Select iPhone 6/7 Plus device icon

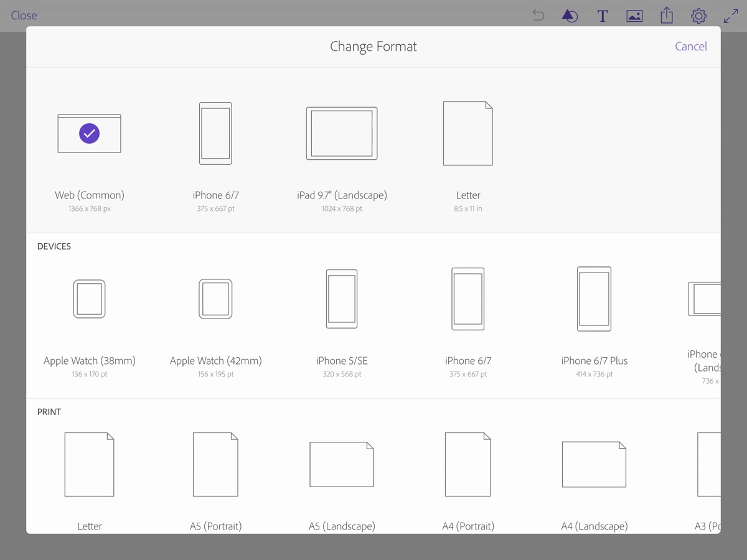click(594, 299)
